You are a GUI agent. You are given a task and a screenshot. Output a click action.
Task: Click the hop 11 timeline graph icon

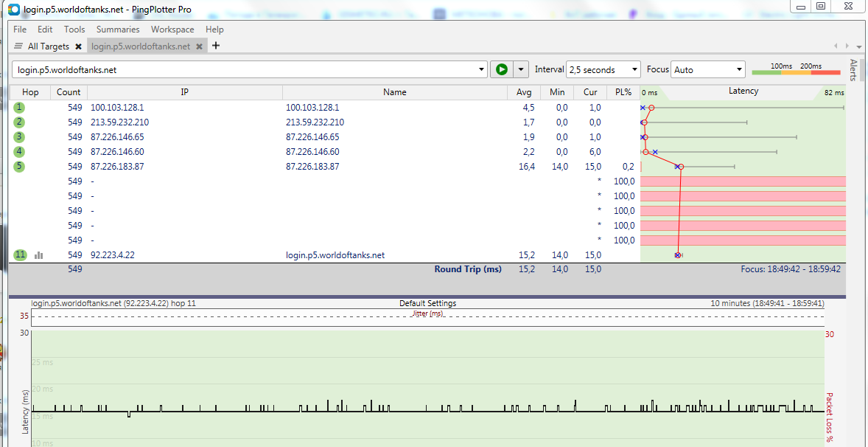pyautogui.click(x=38, y=255)
